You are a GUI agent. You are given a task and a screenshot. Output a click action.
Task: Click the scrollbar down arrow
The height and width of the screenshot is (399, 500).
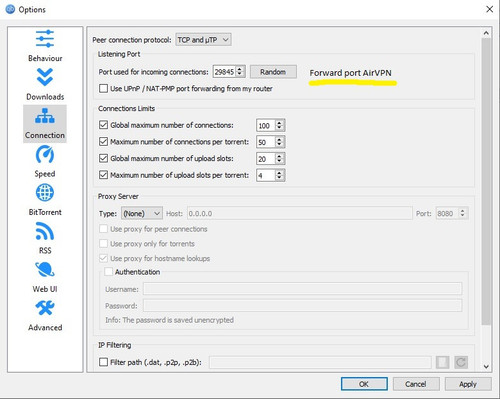tap(486, 367)
